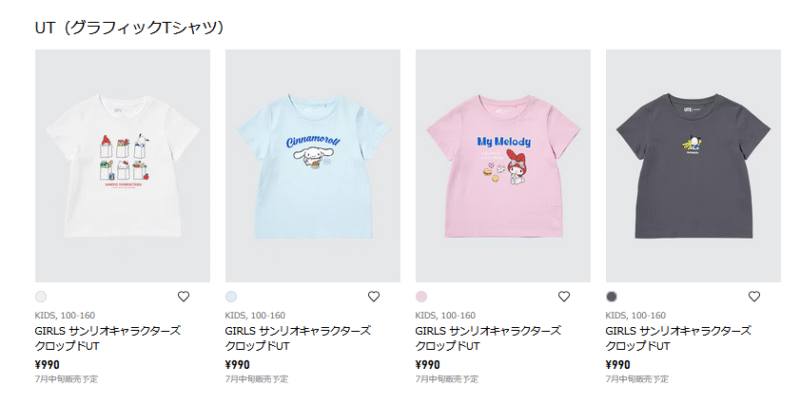
Task: Click ¥990 price of the white T-shirt
Action: tap(47, 365)
